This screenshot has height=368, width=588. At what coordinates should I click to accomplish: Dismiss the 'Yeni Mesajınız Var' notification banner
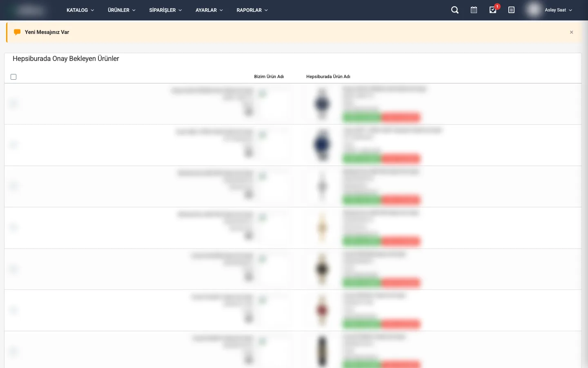(571, 32)
